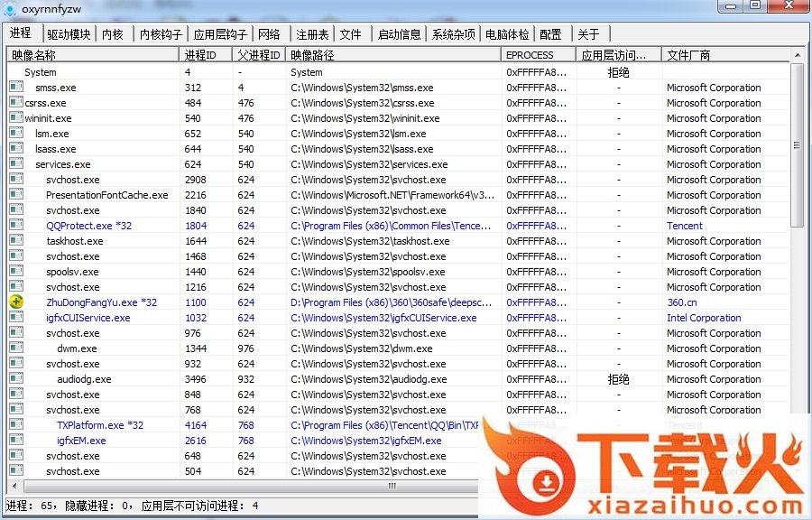Click the icon of svchost.exe with PID 1216

[x=16, y=286]
